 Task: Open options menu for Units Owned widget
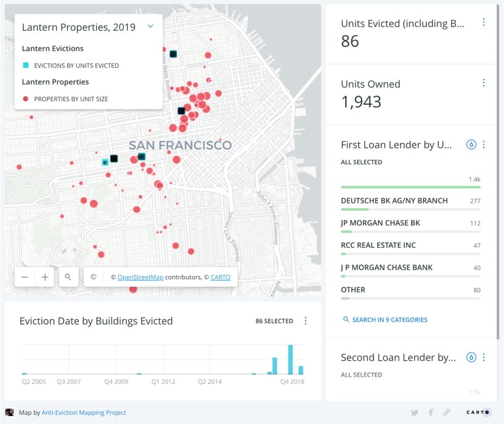coord(483,83)
